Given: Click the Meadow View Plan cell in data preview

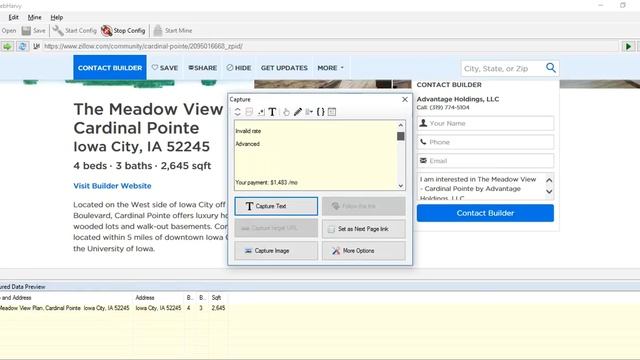Looking at the screenshot, I should click(x=64, y=308).
